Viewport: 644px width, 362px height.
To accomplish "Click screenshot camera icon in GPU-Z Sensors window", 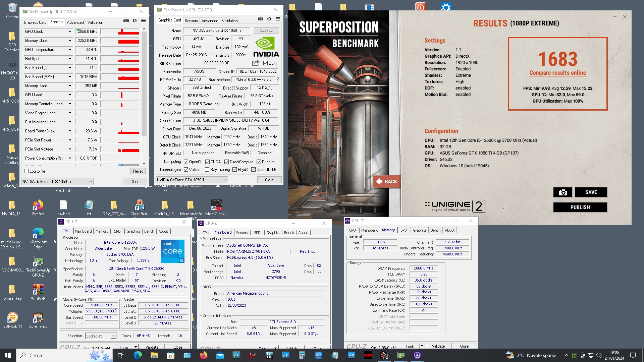I will point(126,20).
